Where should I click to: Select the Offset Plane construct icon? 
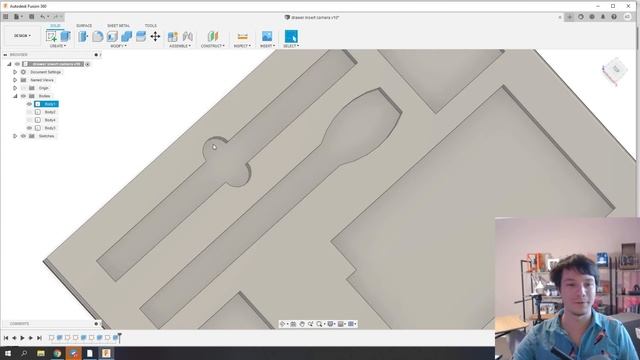(213, 36)
